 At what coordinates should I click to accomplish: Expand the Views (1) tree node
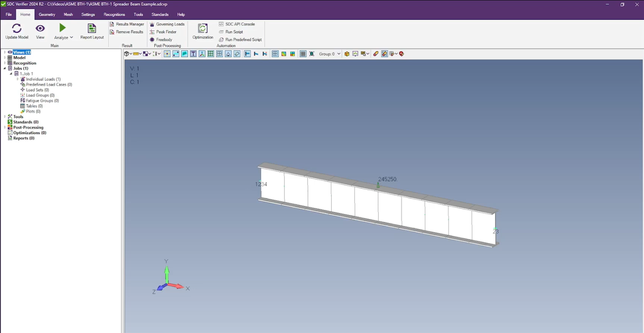(5, 52)
